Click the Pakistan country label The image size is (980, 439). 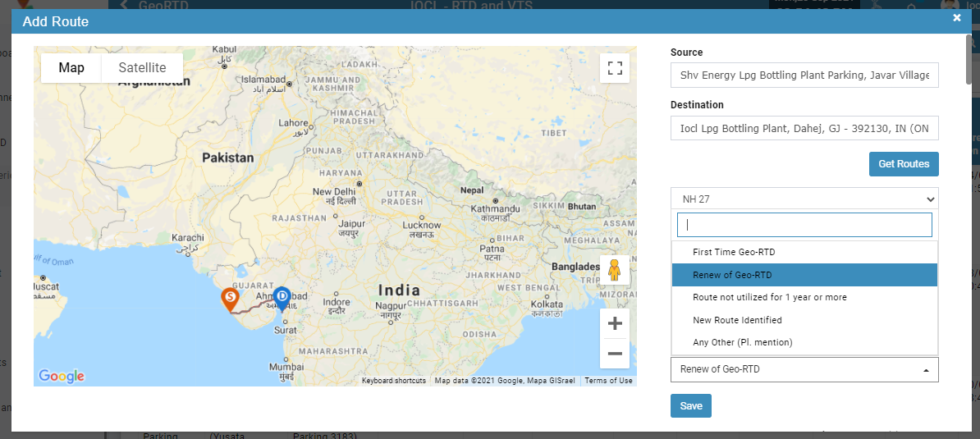228,158
